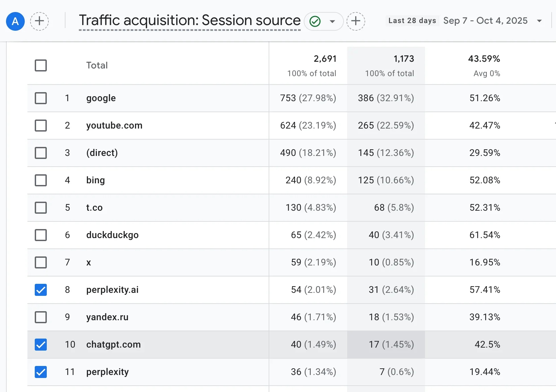Tick the checkbox for the google row
The height and width of the screenshot is (392, 556).
pos(41,98)
